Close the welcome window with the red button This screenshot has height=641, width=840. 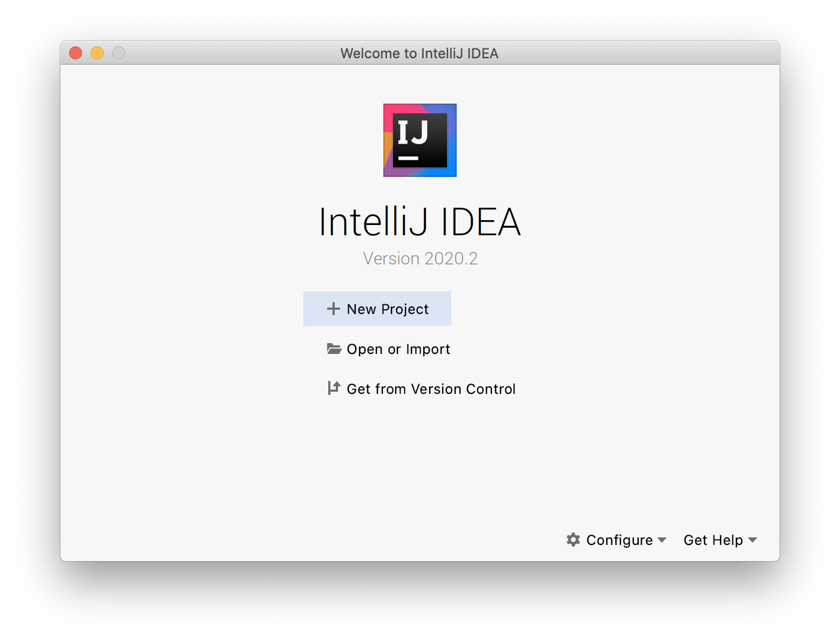(76, 53)
